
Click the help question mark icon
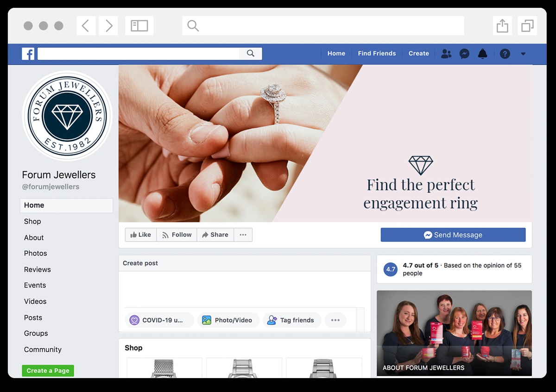pyautogui.click(x=505, y=54)
